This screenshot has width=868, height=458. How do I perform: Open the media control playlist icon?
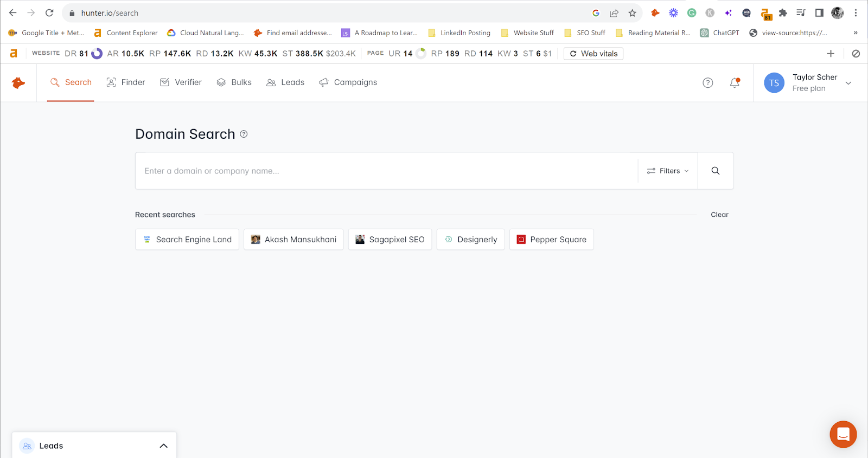tap(801, 13)
